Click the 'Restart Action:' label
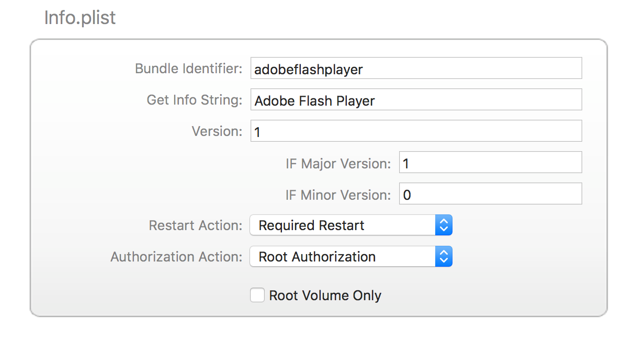This screenshot has width=634, height=364. pyautogui.click(x=196, y=225)
